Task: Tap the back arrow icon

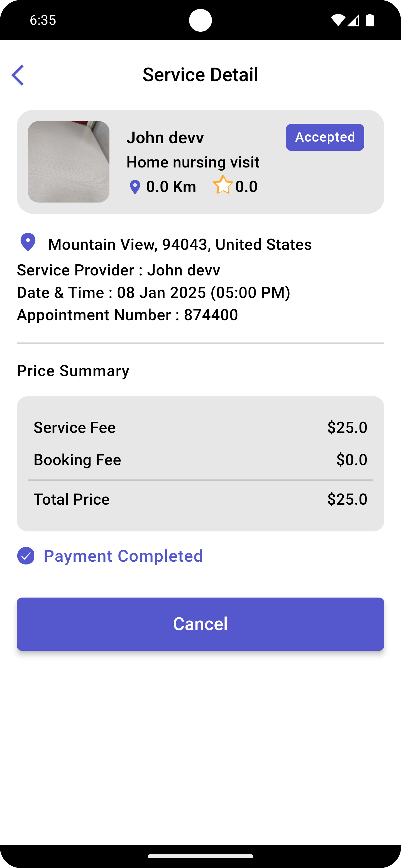Action: 18,75
